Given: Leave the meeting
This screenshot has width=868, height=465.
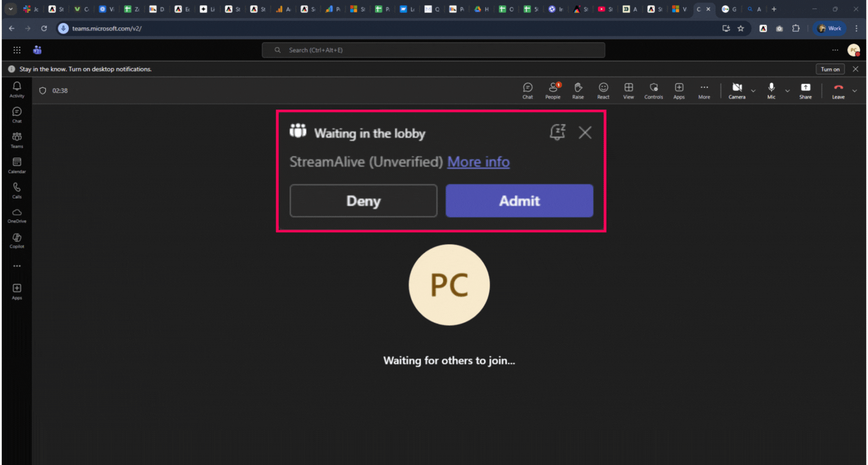Looking at the screenshot, I should (x=838, y=90).
